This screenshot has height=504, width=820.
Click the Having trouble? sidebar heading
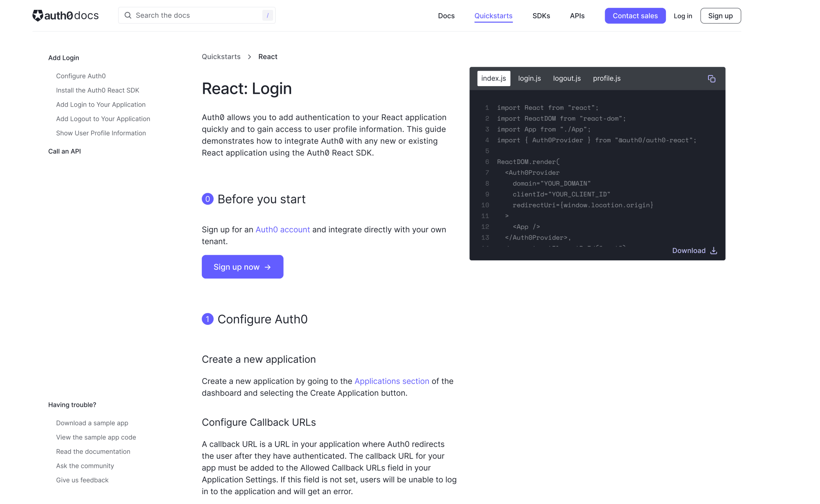pos(72,405)
